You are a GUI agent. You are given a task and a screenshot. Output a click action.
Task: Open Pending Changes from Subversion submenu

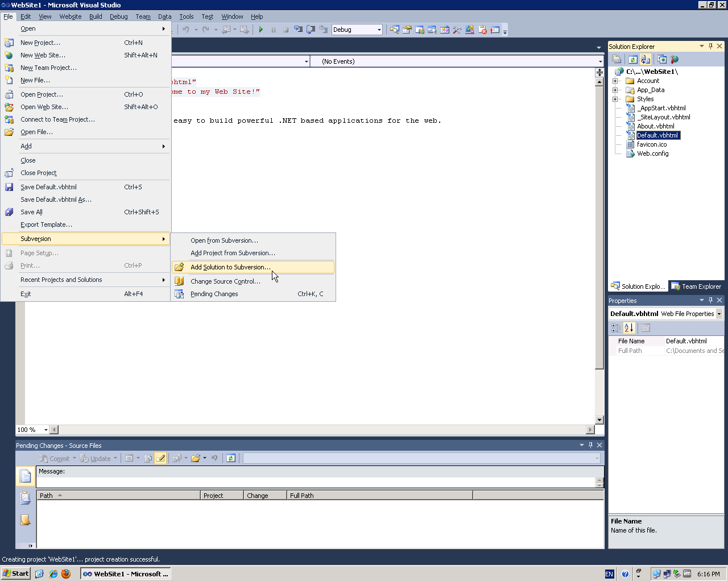point(253,294)
